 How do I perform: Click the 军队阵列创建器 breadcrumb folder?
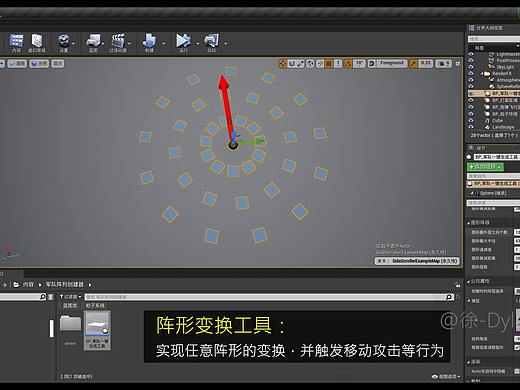coord(65,285)
